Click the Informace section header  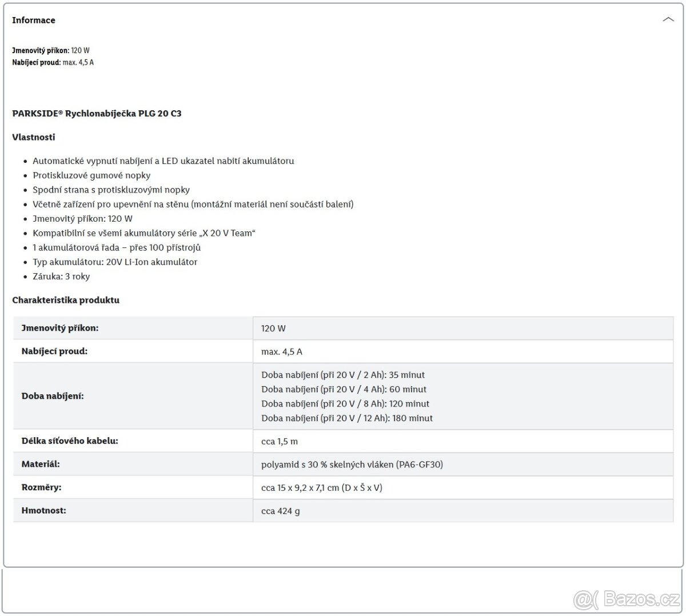tap(34, 20)
